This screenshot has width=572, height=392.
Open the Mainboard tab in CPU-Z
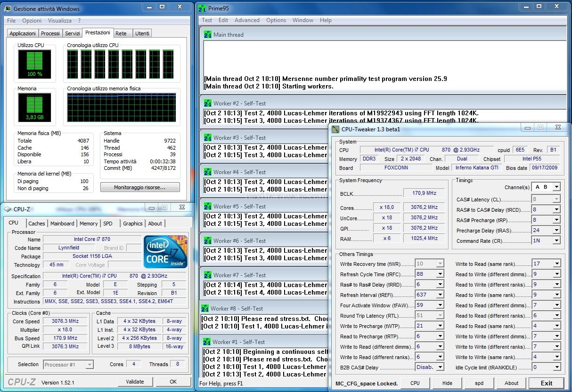62,224
